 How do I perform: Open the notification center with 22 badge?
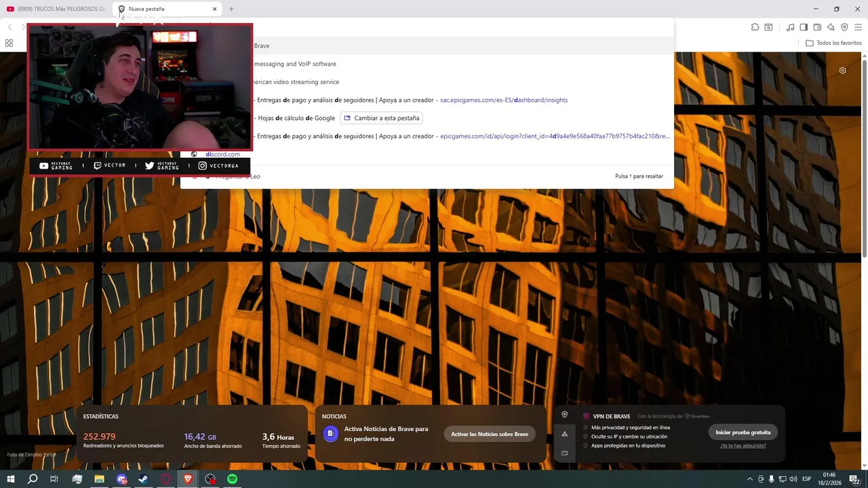(856, 479)
